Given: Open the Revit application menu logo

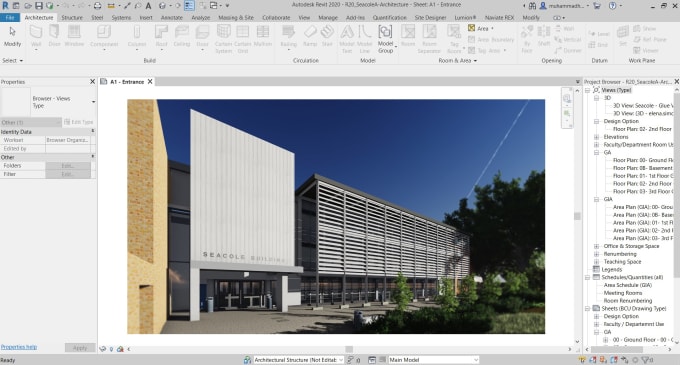Looking at the screenshot, I should click(5, 6).
